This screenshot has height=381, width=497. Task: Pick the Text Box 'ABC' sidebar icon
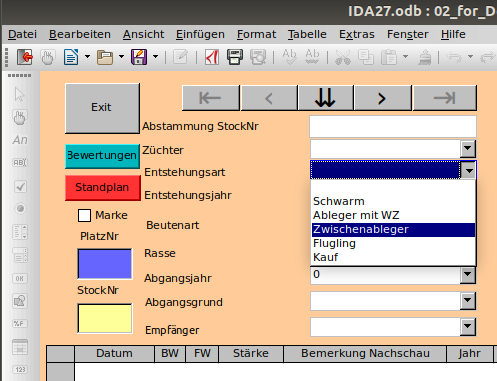(20, 163)
